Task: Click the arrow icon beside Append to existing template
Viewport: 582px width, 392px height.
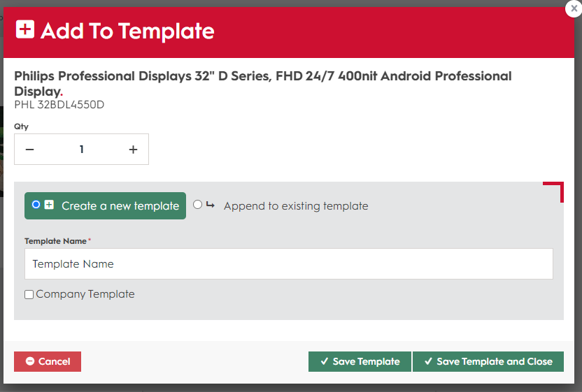Action: click(x=210, y=205)
